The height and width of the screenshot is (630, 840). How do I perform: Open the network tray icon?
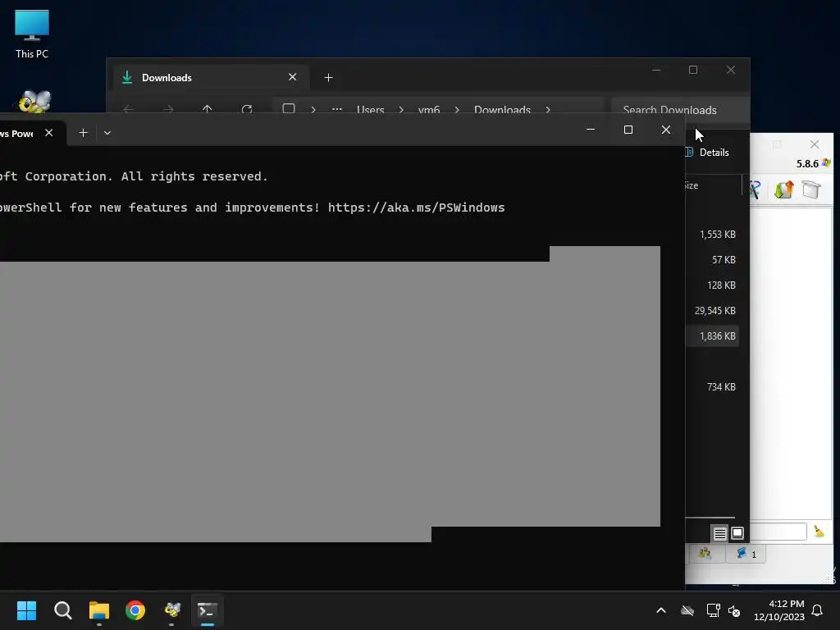(x=713, y=610)
